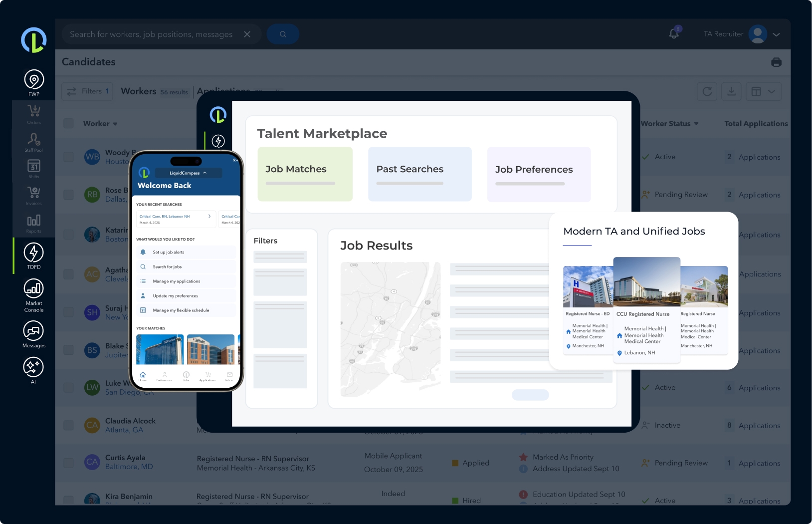
Task: Open Staff Pool in the sidebar
Action: [34, 142]
